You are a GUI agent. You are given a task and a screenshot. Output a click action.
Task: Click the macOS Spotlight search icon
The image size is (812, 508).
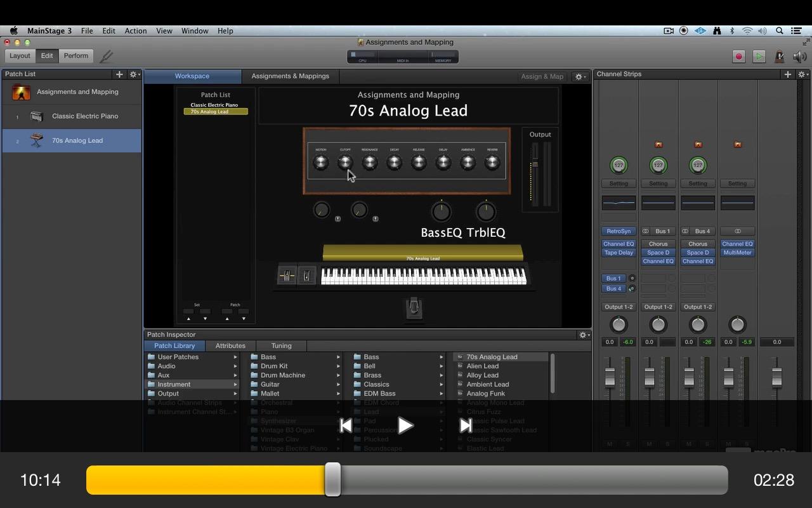[780, 30]
